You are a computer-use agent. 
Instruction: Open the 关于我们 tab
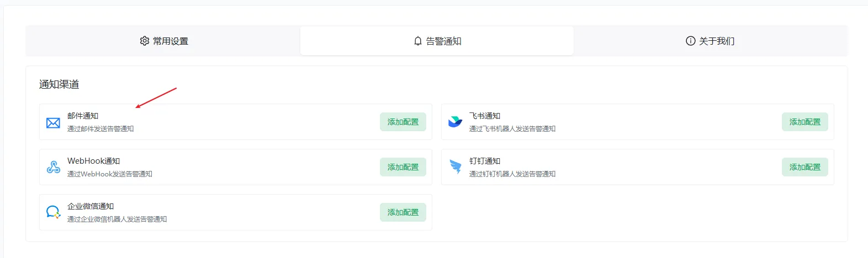[x=710, y=41]
